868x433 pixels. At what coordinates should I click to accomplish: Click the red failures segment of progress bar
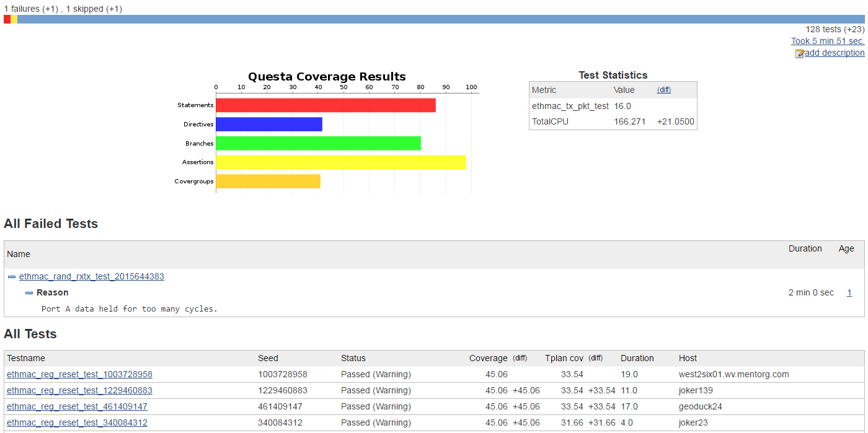[7, 19]
